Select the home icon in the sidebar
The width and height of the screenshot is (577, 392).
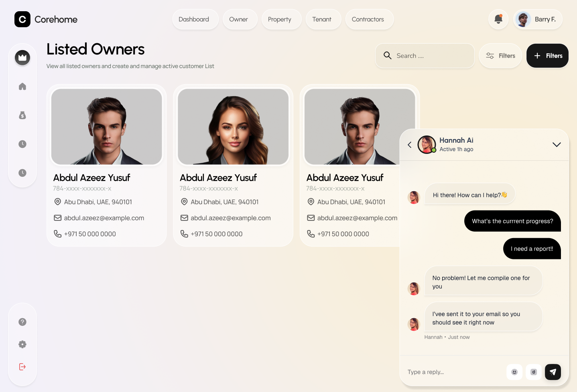pyautogui.click(x=22, y=87)
